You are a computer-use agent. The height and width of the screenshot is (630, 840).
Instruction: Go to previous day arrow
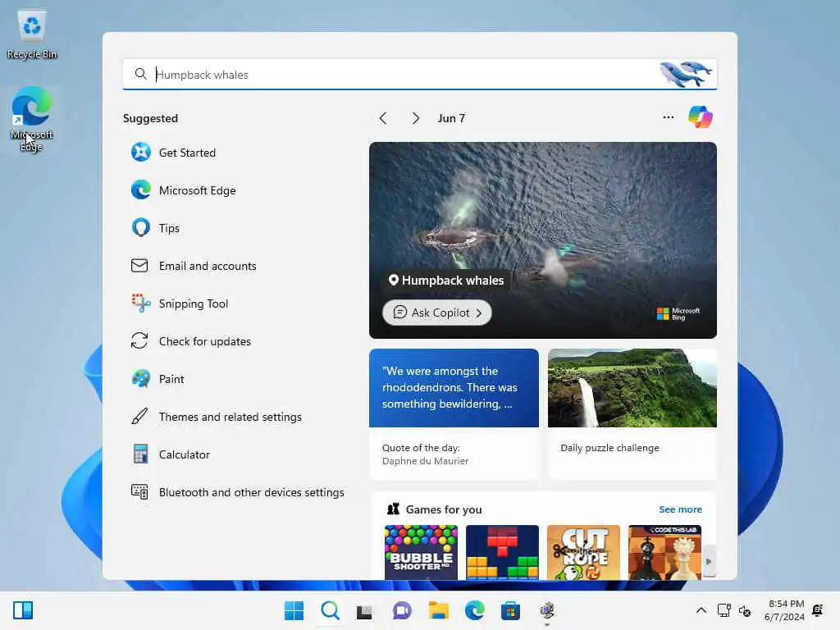pos(382,118)
